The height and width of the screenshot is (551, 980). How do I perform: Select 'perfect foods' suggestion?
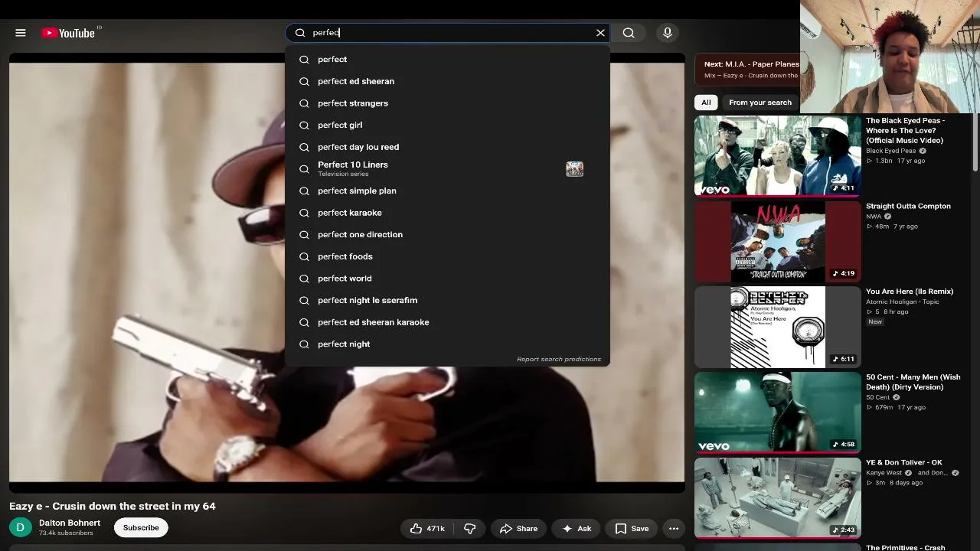[x=447, y=256]
